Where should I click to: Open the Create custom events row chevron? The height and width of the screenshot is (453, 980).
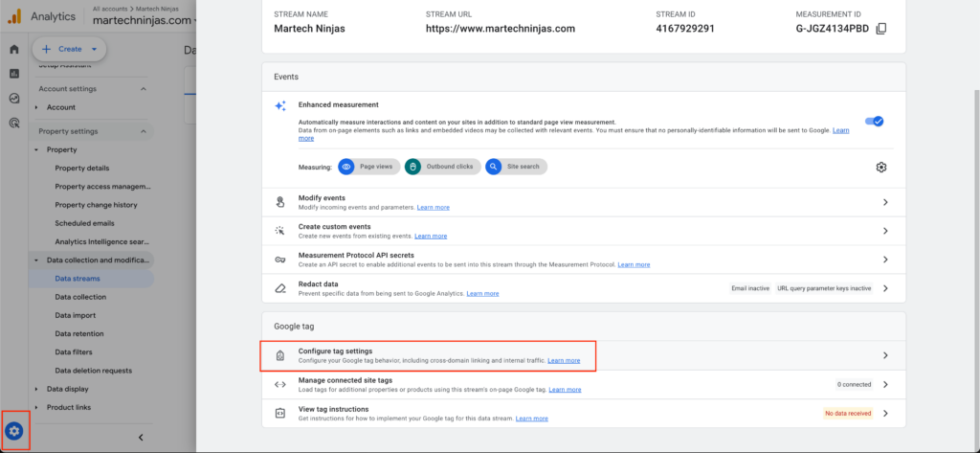(885, 231)
